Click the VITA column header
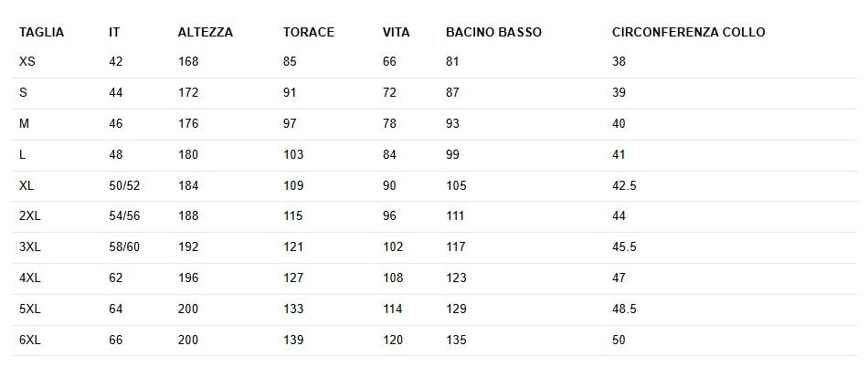Screen dimensions: 868x377 397,33
